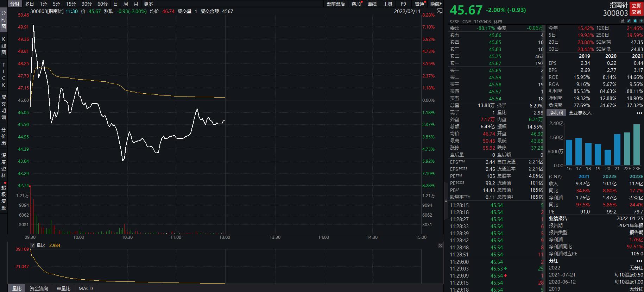Viewport: 644px width, 292px height.
Task: Select the 30分 period tab
Action: [87, 4]
